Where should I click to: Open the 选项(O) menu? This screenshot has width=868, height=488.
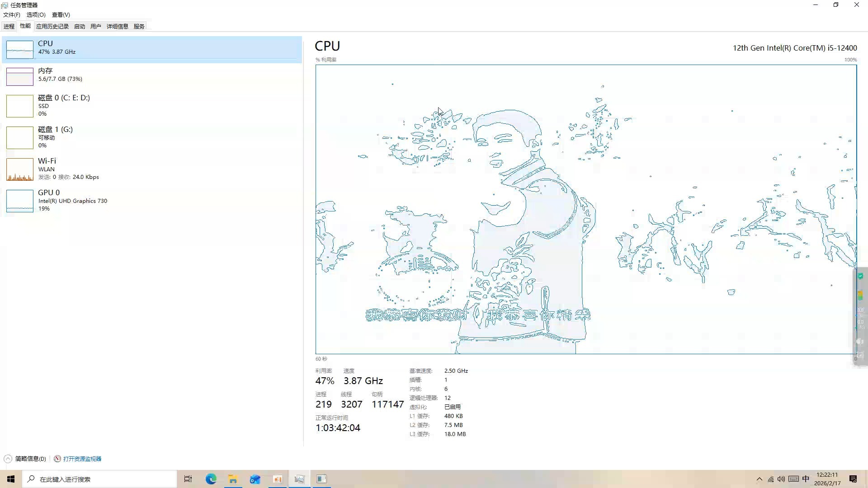pyautogui.click(x=36, y=15)
